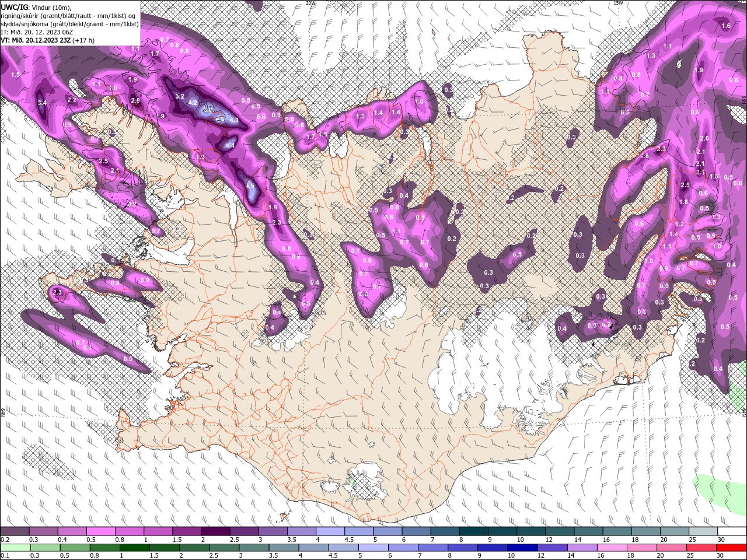Click the 1.6 snowfall value on the map

pyautogui.click(x=726, y=26)
